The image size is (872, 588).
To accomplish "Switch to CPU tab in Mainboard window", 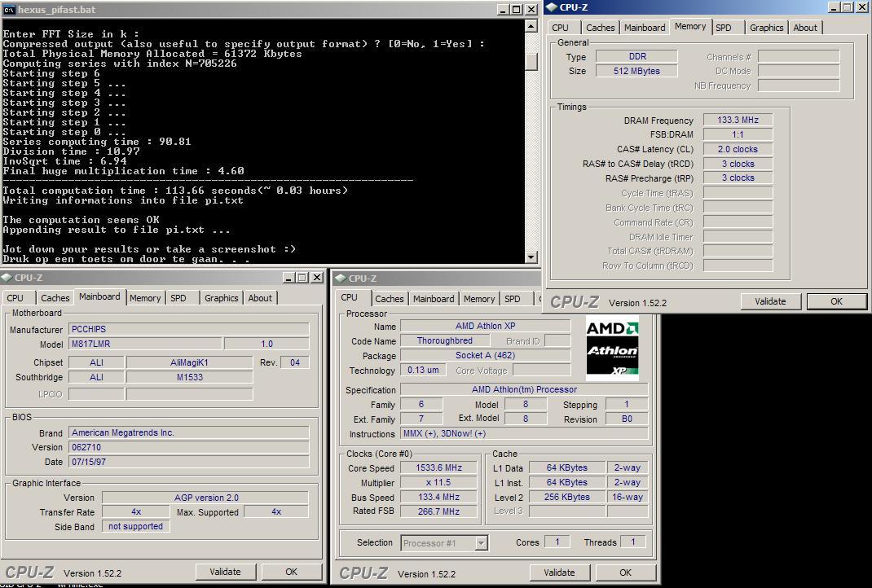I will pyautogui.click(x=15, y=298).
